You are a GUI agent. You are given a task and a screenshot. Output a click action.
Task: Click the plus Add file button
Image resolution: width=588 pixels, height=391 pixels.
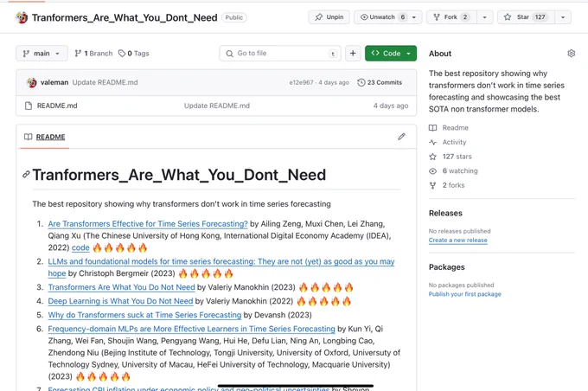[353, 54]
